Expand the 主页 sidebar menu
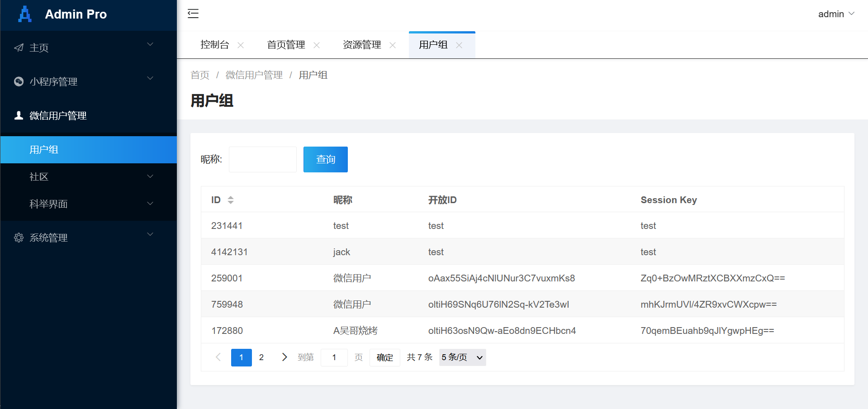This screenshot has width=868, height=409. pos(89,48)
